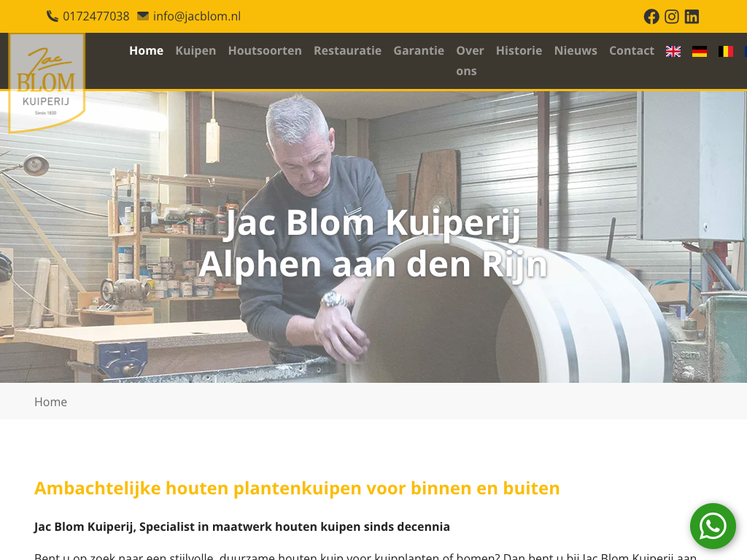The height and width of the screenshot is (560, 747).
Task: Open the Historie menu item
Action: point(519,50)
